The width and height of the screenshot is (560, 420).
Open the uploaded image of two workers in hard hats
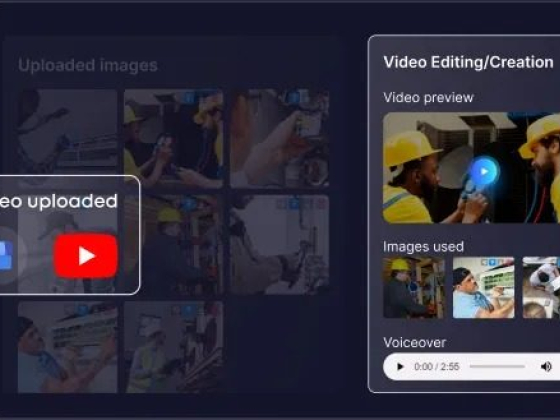[x=174, y=139]
